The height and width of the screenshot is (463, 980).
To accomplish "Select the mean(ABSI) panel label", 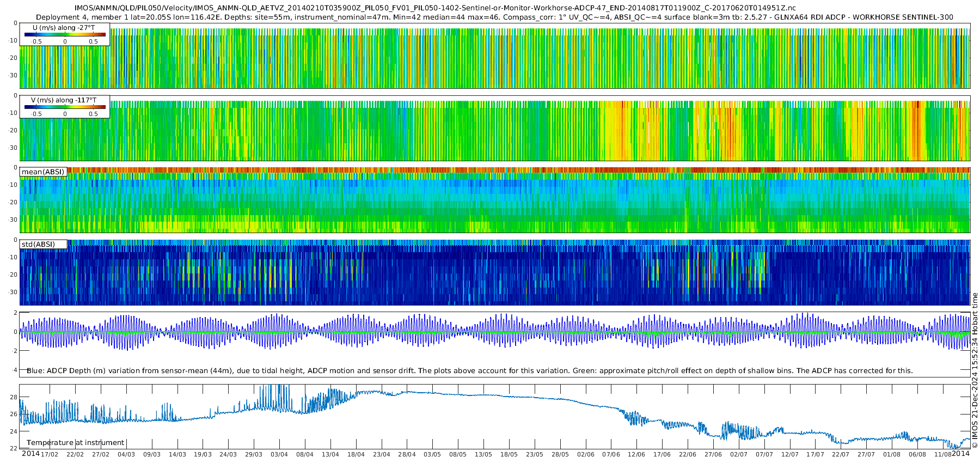I will click(x=43, y=172).
